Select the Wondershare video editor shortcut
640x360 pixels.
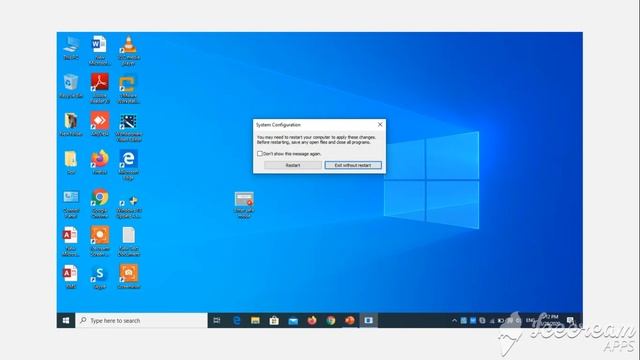click(129, 127)
